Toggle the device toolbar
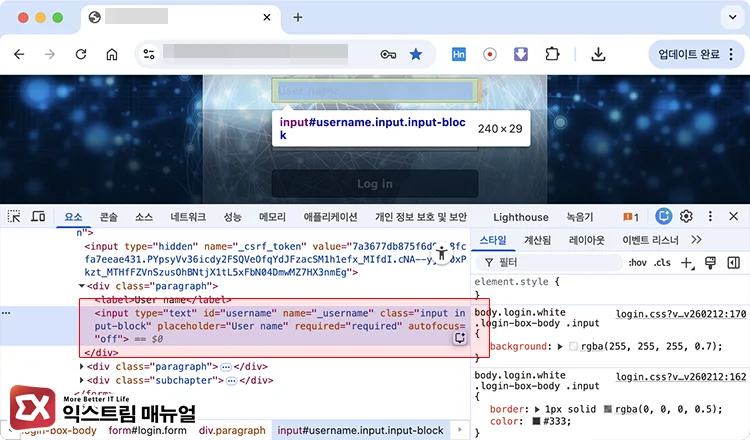This screenshot has height=440, width=750. pyautogui.click(x=38, y=217)
